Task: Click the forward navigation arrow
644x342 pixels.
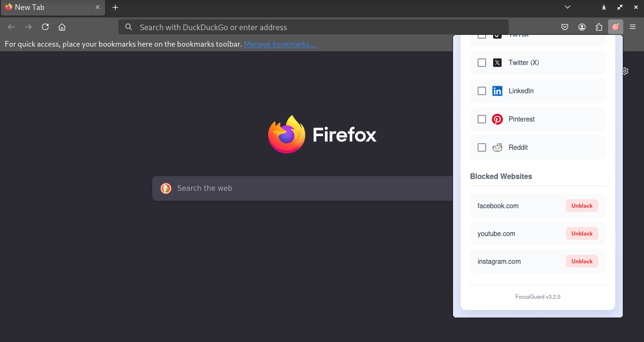Action: (x=28, y=27)
